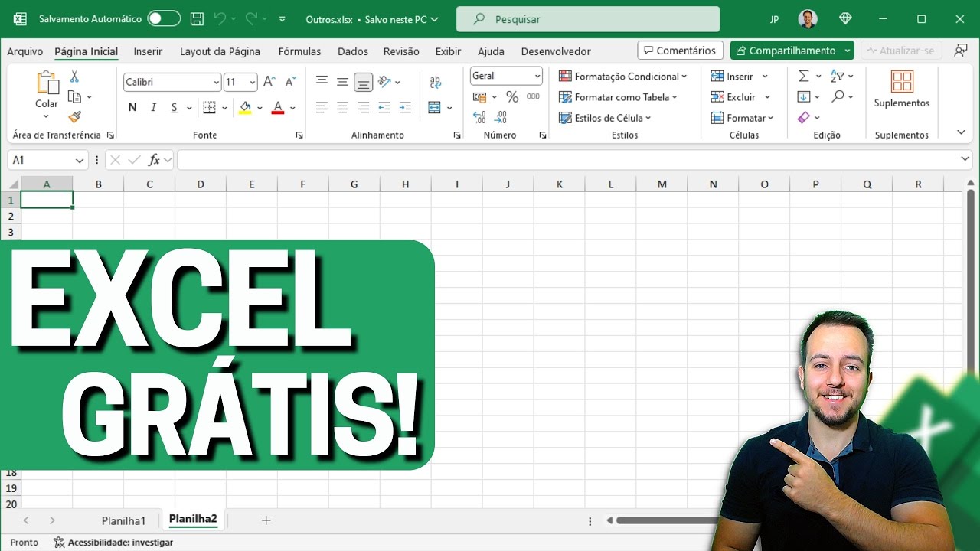Decrease indent
The width and height of the screenshot is (980, 551).
pyautogui.click(x=384, y=108)
